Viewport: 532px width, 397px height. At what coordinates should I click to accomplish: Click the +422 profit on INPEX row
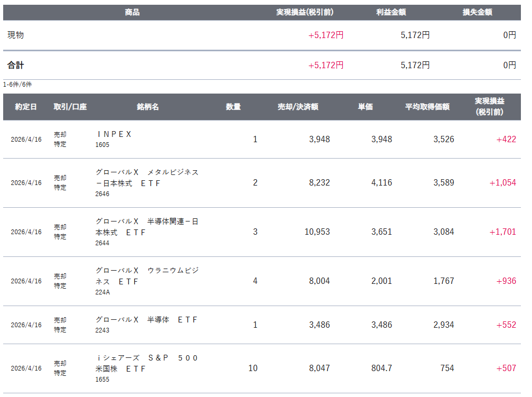tap(506, 140)
